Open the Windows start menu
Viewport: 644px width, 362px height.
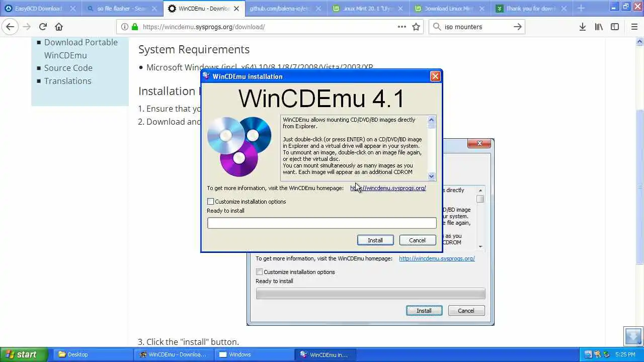coord(24,354)
